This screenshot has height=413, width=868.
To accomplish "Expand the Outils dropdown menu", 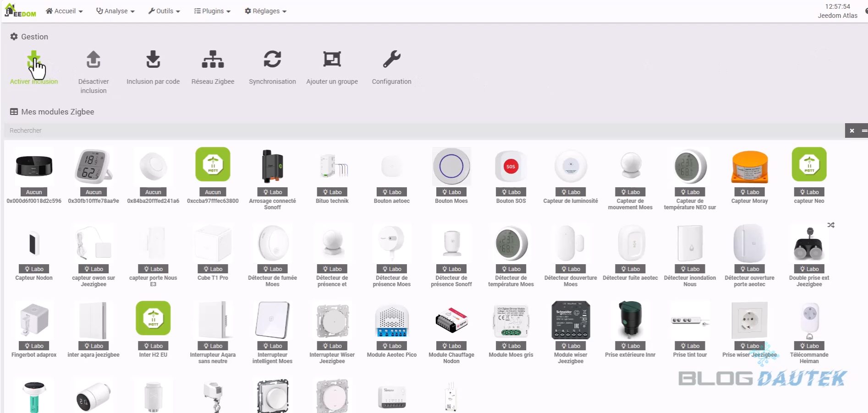I will [164, 11].
